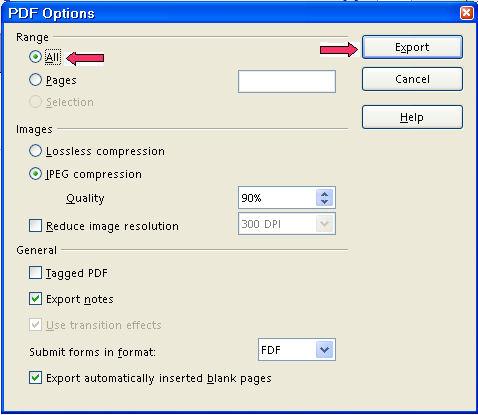Click the Export button
Screen dimensions: 478x415
tap(412, 47)
